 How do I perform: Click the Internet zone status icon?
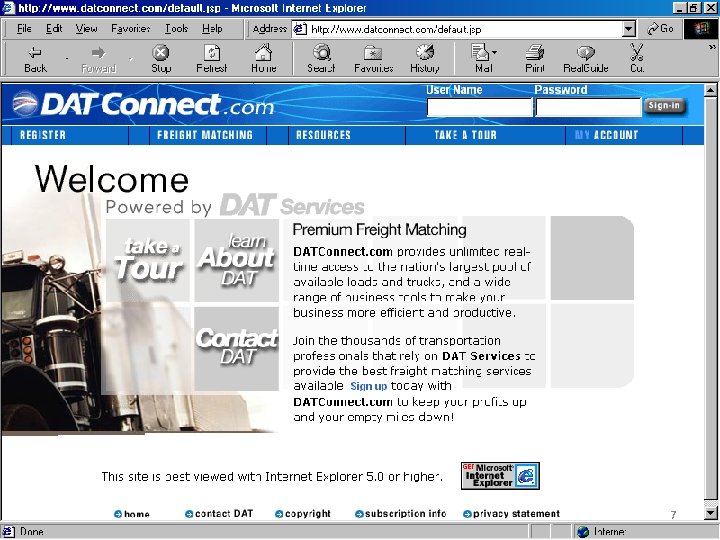click(x=583, y=532)
